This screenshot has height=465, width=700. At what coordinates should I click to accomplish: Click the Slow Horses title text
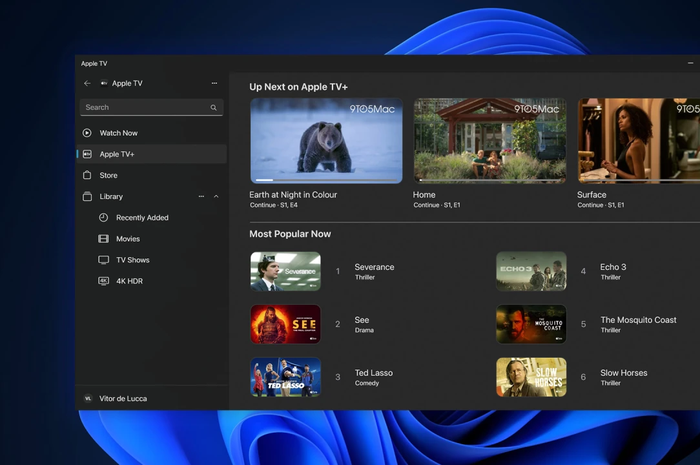pos(624,373)
